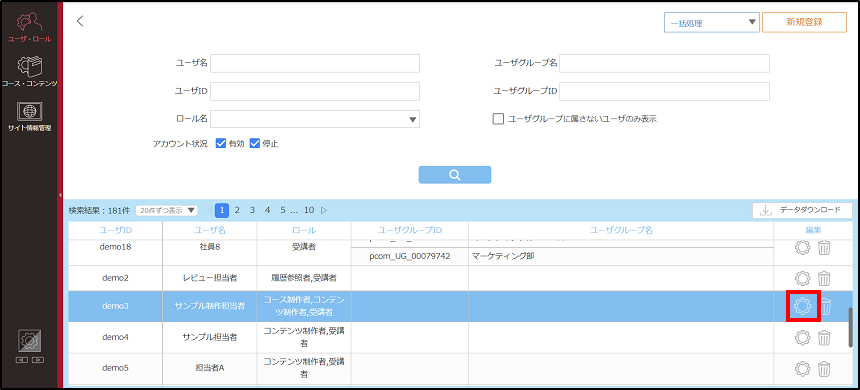Open the 20件ずつ表示 page size dropdown
The width and height of the screenshot is (860, 390).
166,210
